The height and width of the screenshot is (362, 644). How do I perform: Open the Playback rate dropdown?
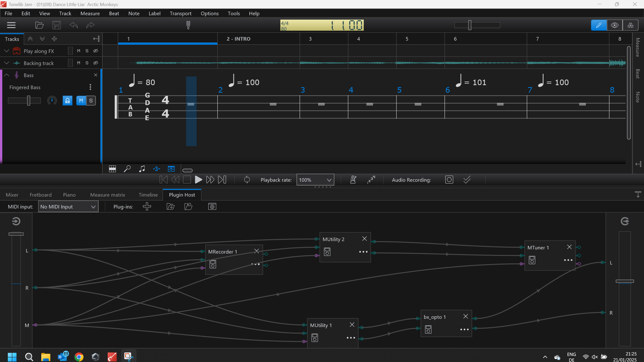(x=315, y=180)
